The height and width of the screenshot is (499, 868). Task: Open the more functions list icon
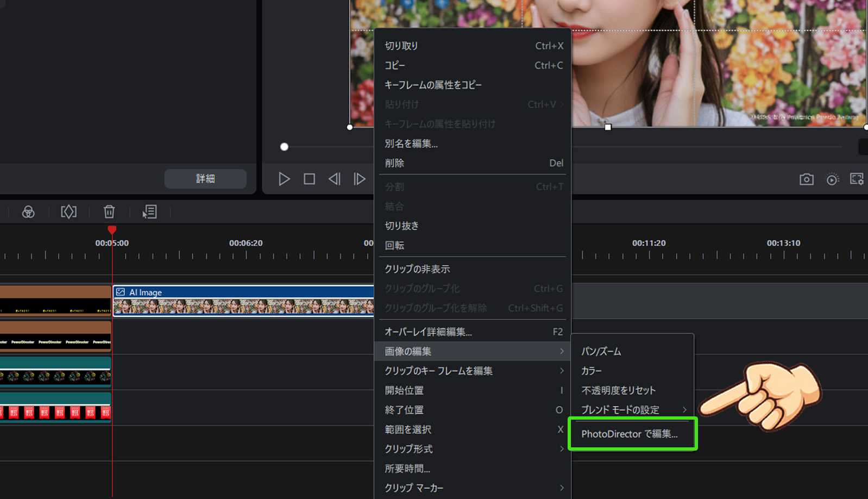click(149, 211)
